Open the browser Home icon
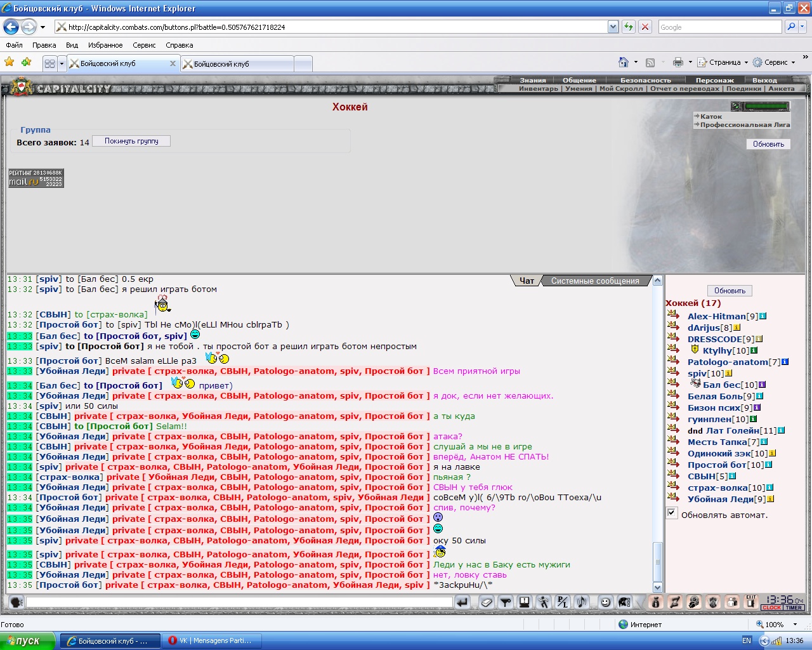Image resolution: width=812 pixels, height=650 pixels. [x=624, y=62]
